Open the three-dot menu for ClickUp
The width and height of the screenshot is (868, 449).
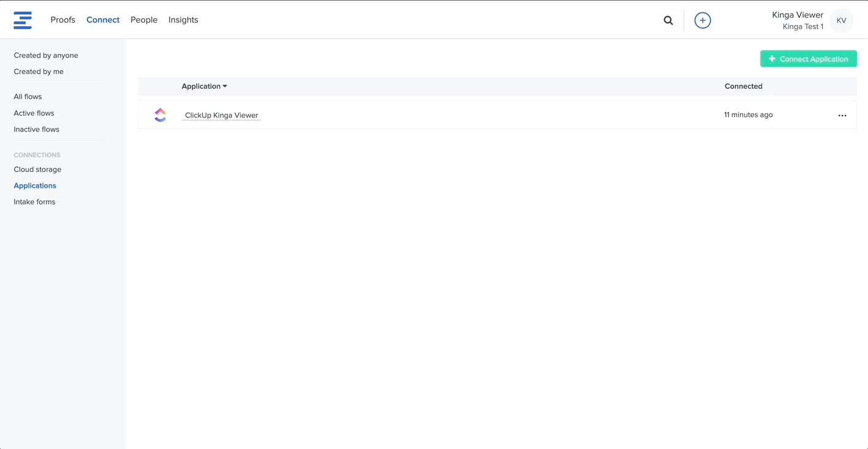[842, 115]
